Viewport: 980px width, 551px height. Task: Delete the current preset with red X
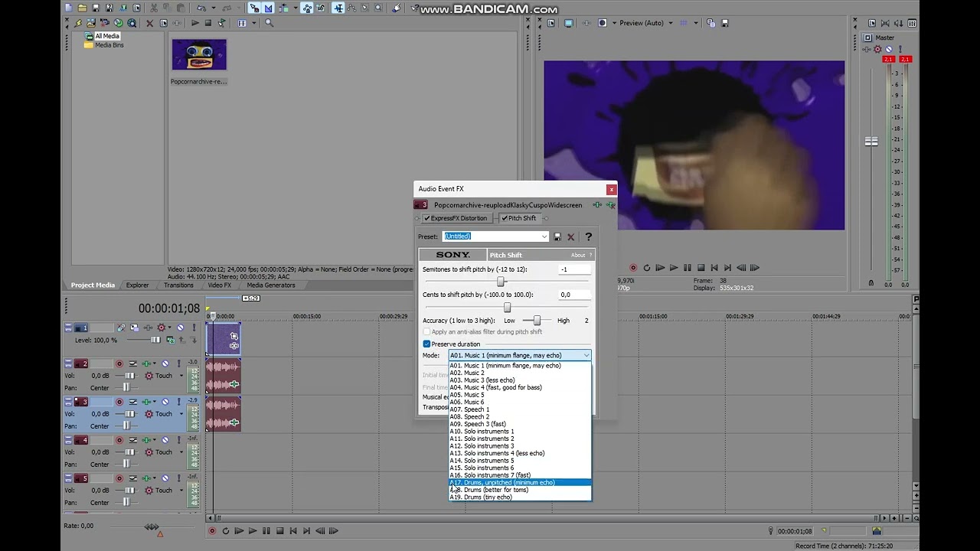pos(570,236)
